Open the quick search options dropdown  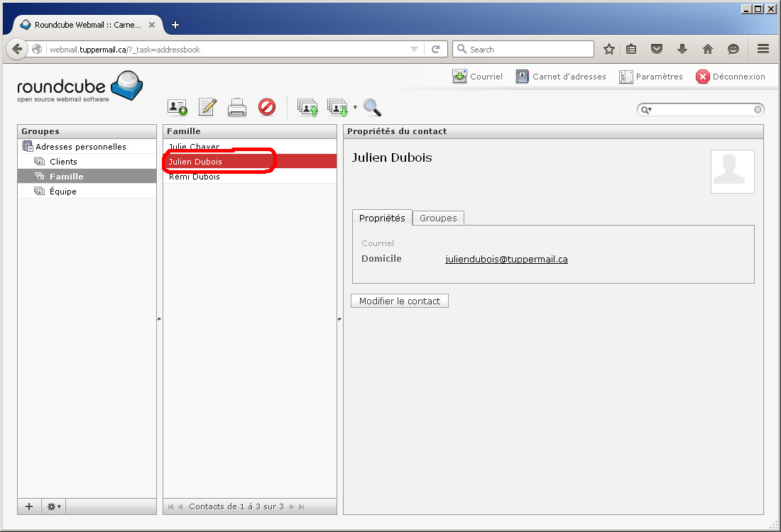[x=646, y=110]
